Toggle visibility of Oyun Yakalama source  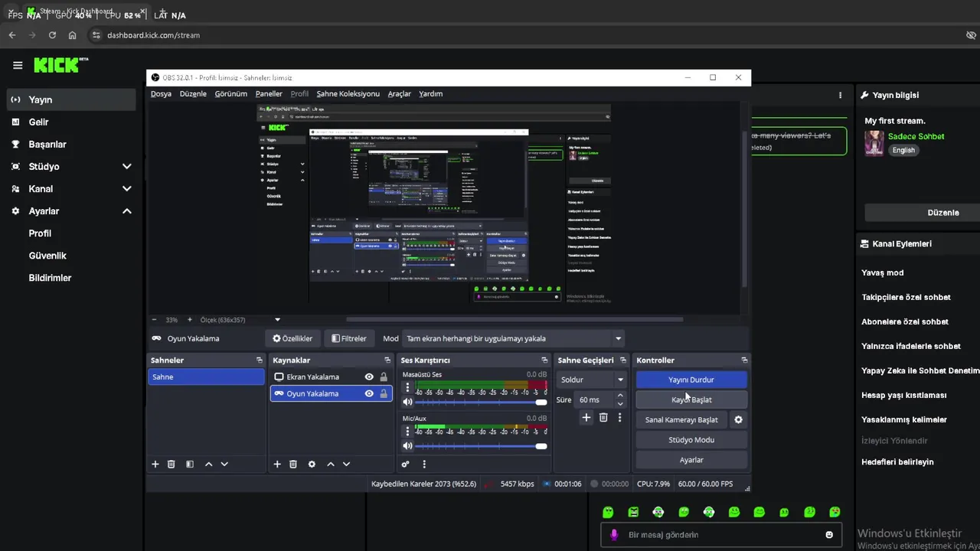369,393
